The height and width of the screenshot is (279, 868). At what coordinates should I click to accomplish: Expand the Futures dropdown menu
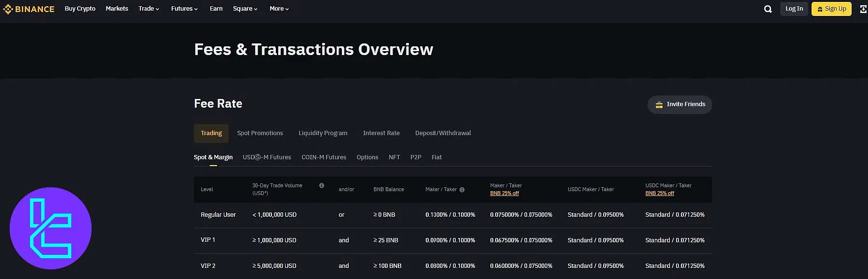[184, 9]
